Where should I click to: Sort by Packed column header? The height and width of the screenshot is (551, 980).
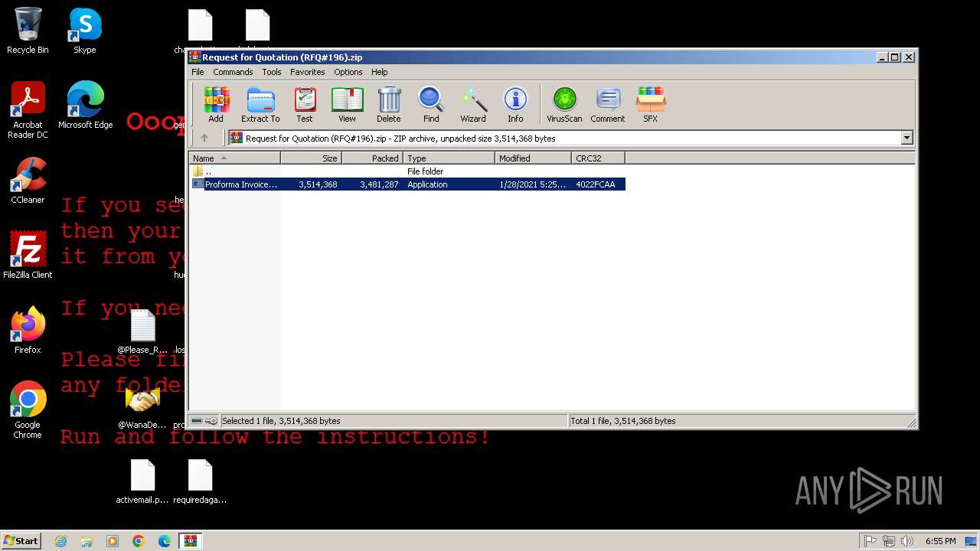[x=372, y=158]
